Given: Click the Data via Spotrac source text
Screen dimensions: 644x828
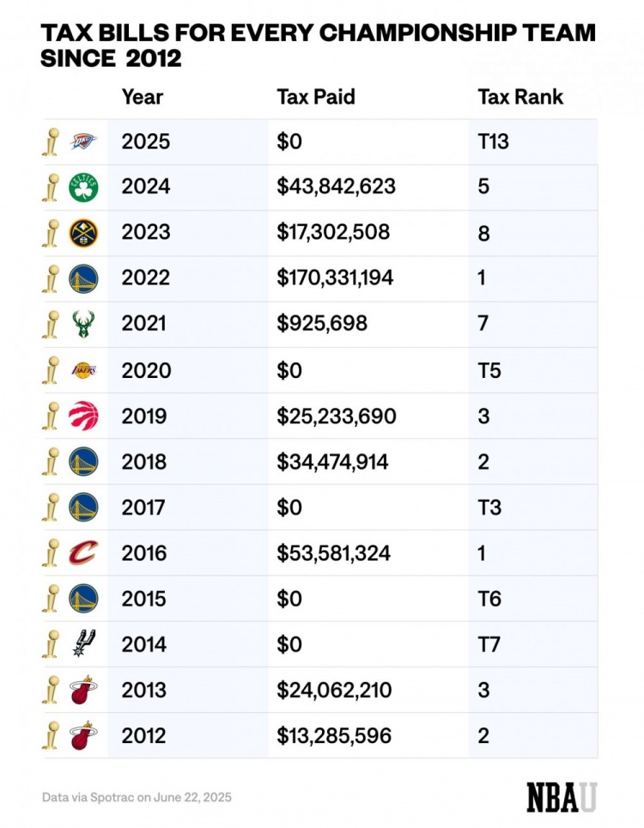Looking at the screenshot, I should 137,797.
